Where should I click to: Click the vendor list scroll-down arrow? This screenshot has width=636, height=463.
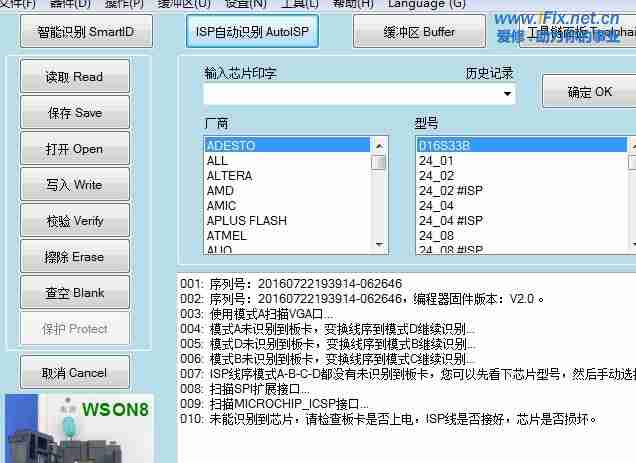pos(379,245)
